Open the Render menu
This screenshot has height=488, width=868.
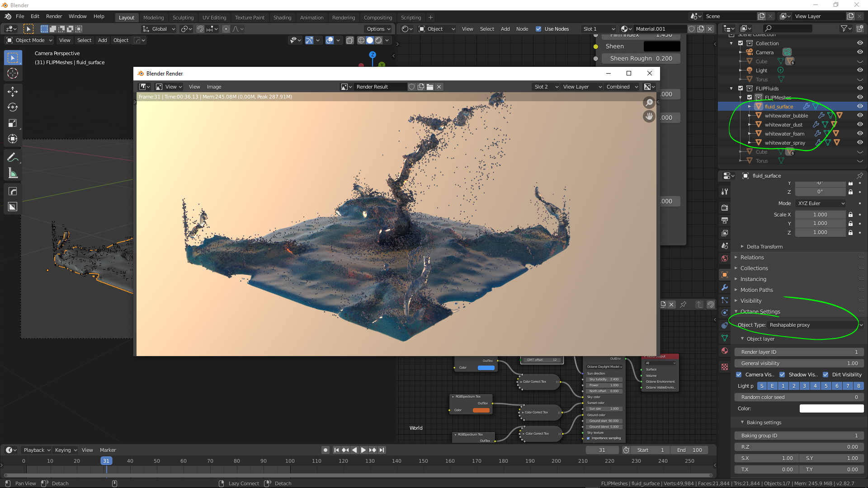pyautogui.click(x=54, y=16)
